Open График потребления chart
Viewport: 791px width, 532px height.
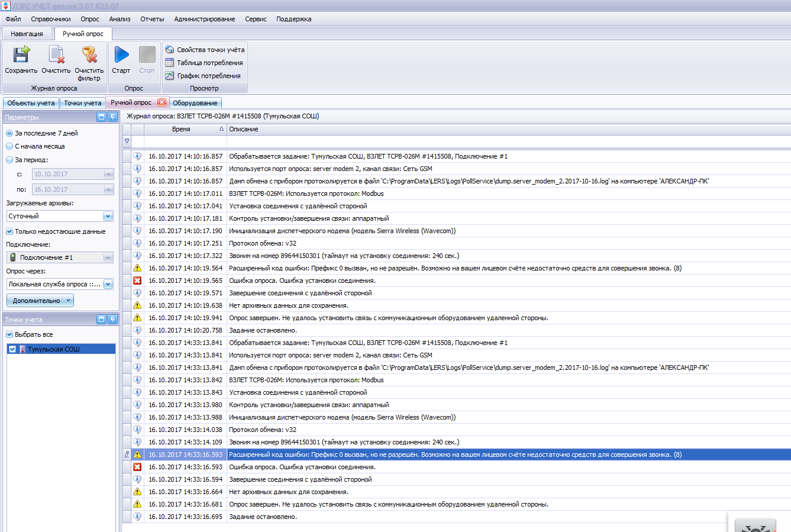(202, 76)
